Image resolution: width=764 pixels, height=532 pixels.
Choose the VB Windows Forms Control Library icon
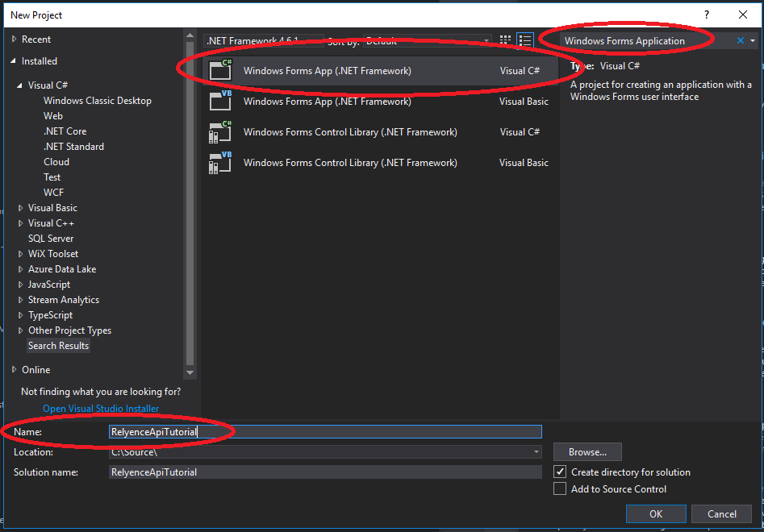pyautogui.click(x=220, y=163)
